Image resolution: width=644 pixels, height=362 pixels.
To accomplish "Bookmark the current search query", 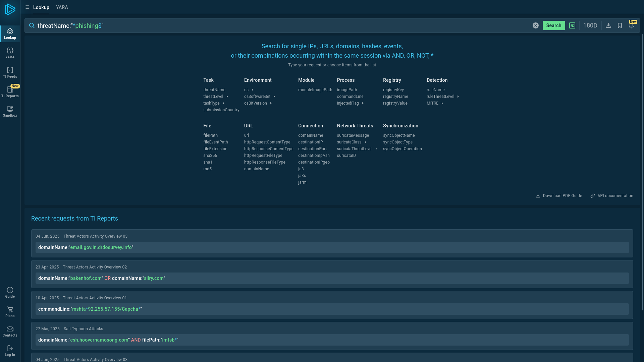I will coord(620,25).
